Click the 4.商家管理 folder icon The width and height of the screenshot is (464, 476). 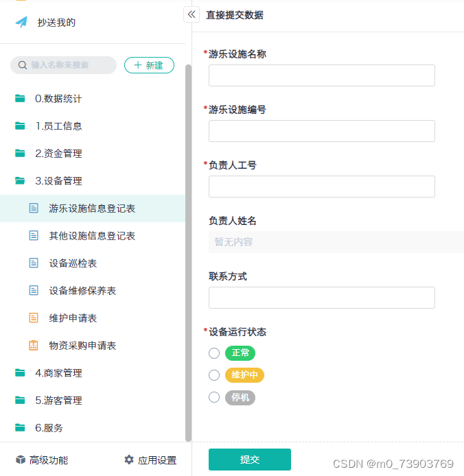(20, 373)
